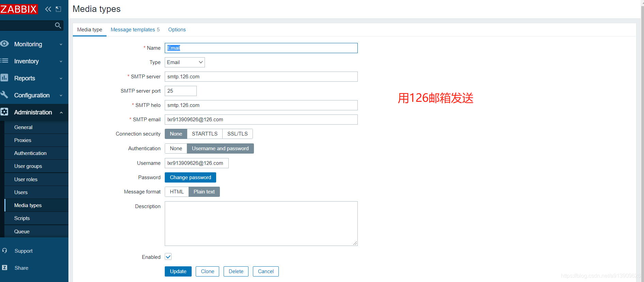Click the Cancel button

(x=266, y=271)
